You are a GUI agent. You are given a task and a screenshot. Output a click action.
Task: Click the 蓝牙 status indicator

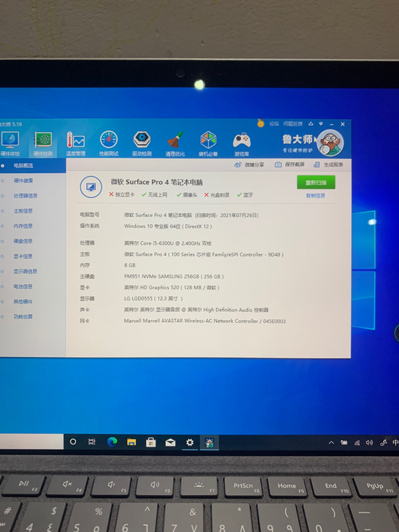(x=245, y=194)
